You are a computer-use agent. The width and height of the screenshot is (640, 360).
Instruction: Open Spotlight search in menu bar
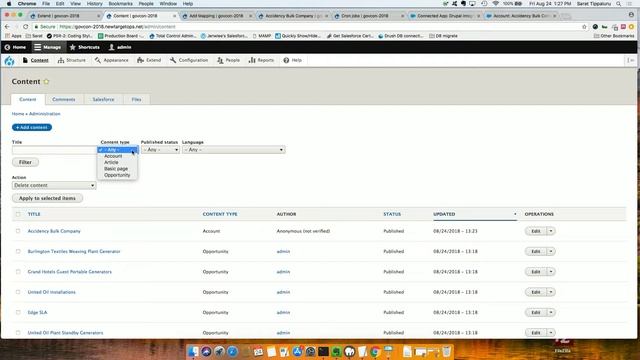(619, 4)
